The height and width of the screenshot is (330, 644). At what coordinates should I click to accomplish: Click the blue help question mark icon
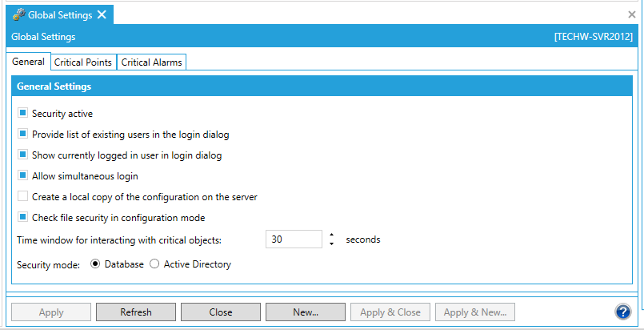623,312
